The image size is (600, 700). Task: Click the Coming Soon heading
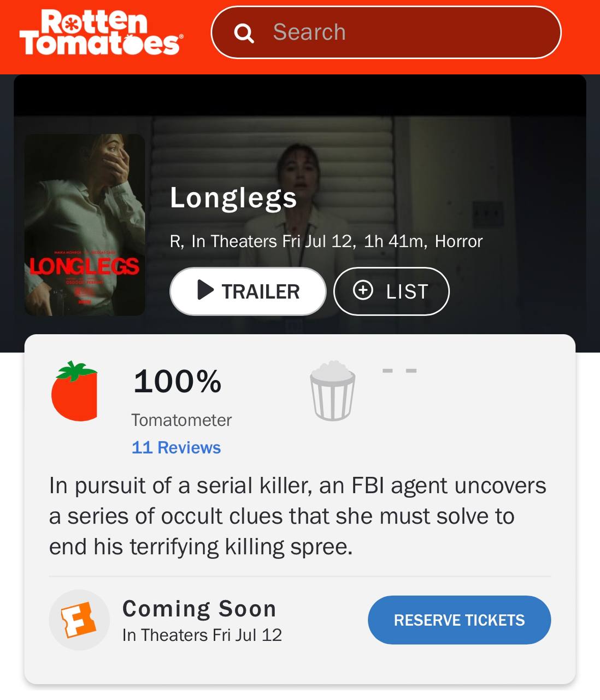199,609
